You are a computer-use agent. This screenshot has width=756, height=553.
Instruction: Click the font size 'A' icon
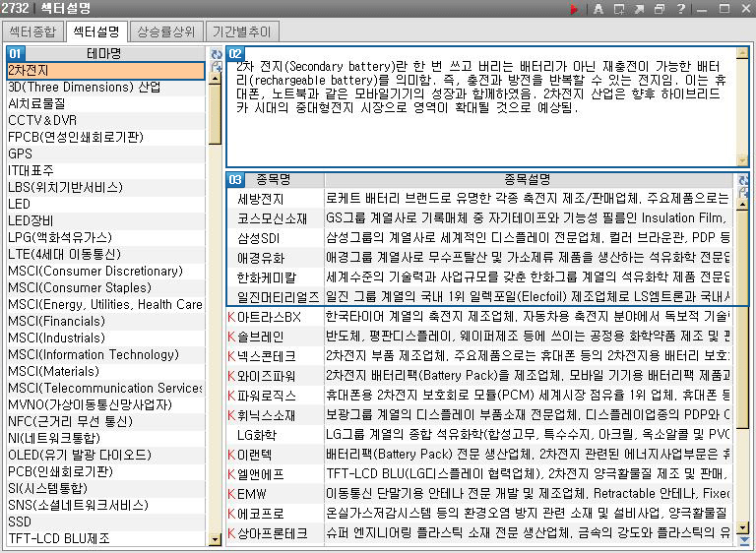point(598,9)
